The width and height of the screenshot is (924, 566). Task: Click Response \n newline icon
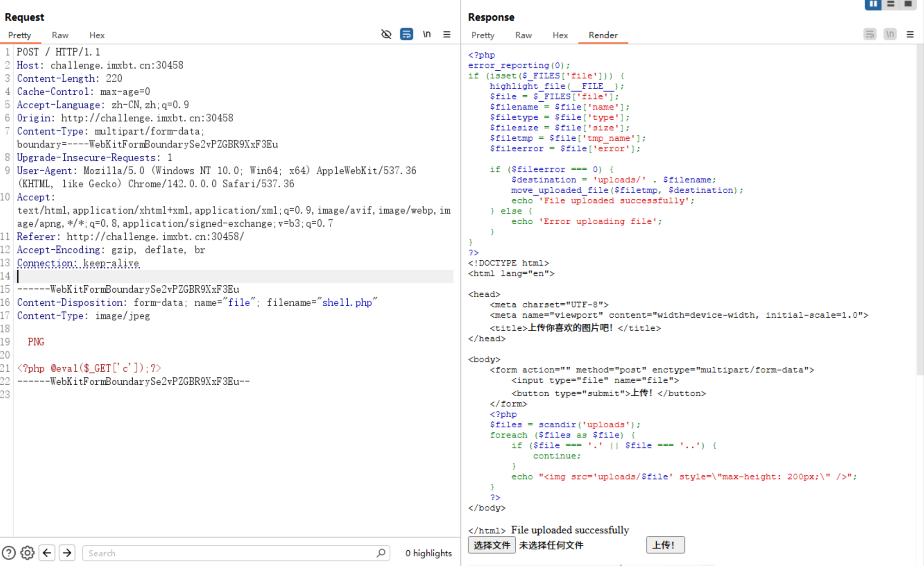click(x=890, y=34)
